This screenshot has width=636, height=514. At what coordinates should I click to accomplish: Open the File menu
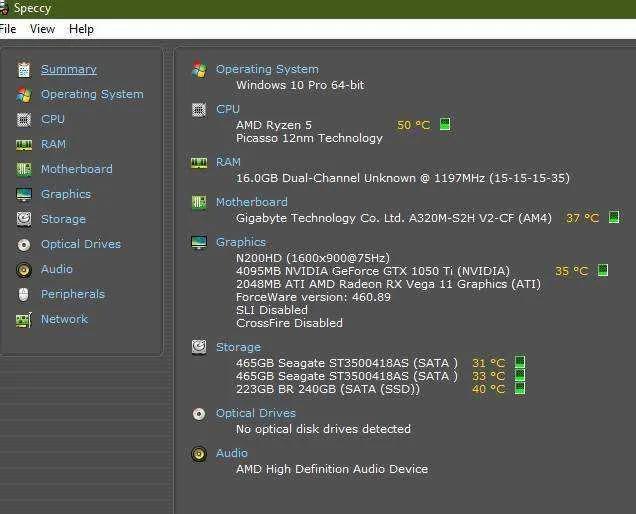pos(8,29)
